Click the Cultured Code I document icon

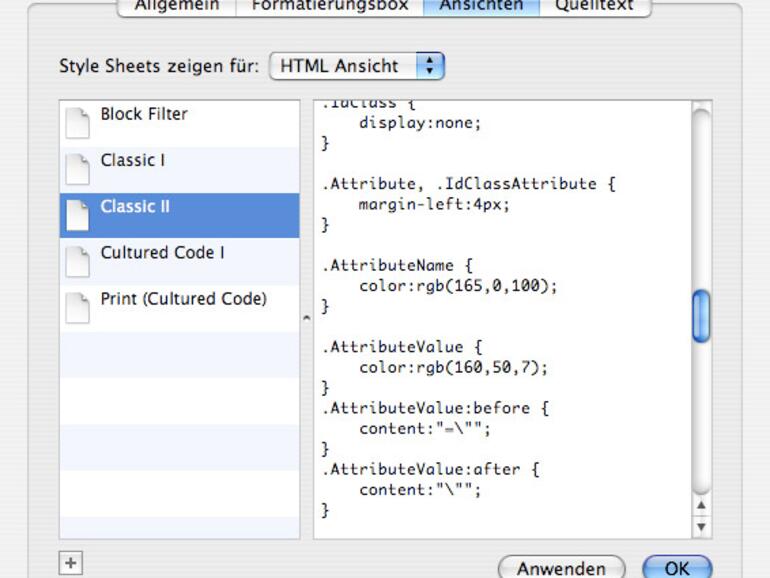(77, 261)
